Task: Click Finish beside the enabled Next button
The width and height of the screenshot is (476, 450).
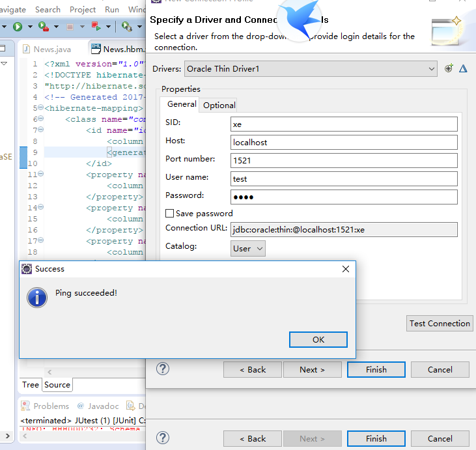Action: (x=376, y=369)
